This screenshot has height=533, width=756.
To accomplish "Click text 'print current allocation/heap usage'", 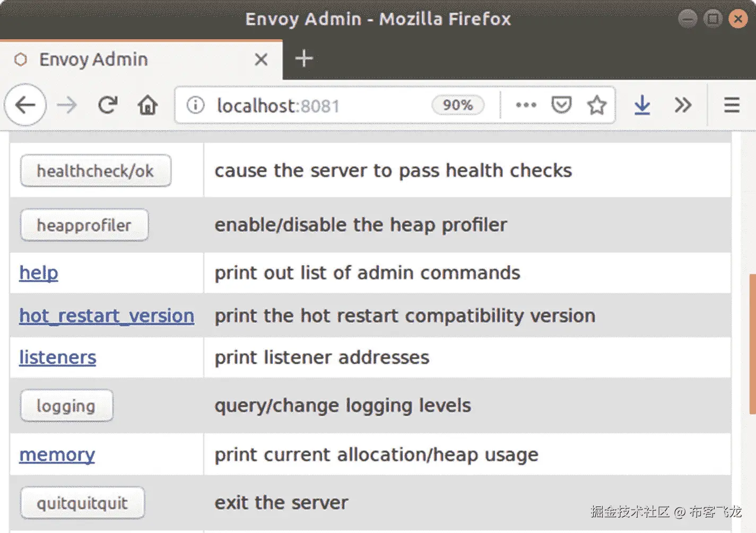I will pos(376,455).
